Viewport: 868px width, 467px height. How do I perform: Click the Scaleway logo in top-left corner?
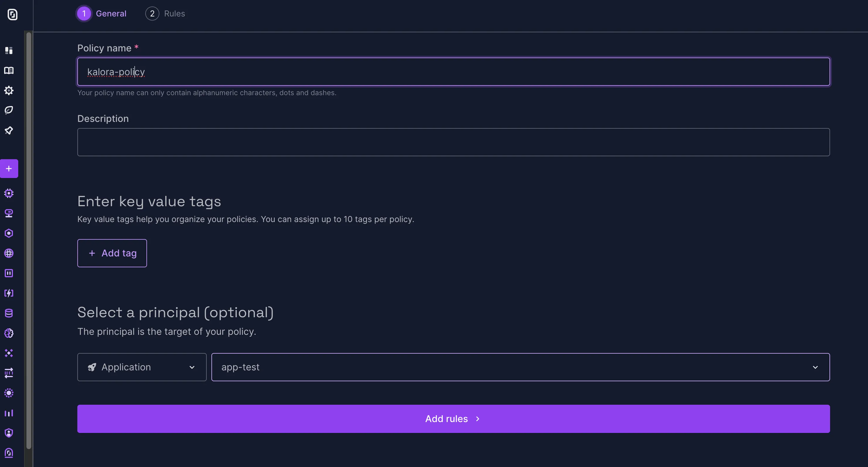[12, 14]
